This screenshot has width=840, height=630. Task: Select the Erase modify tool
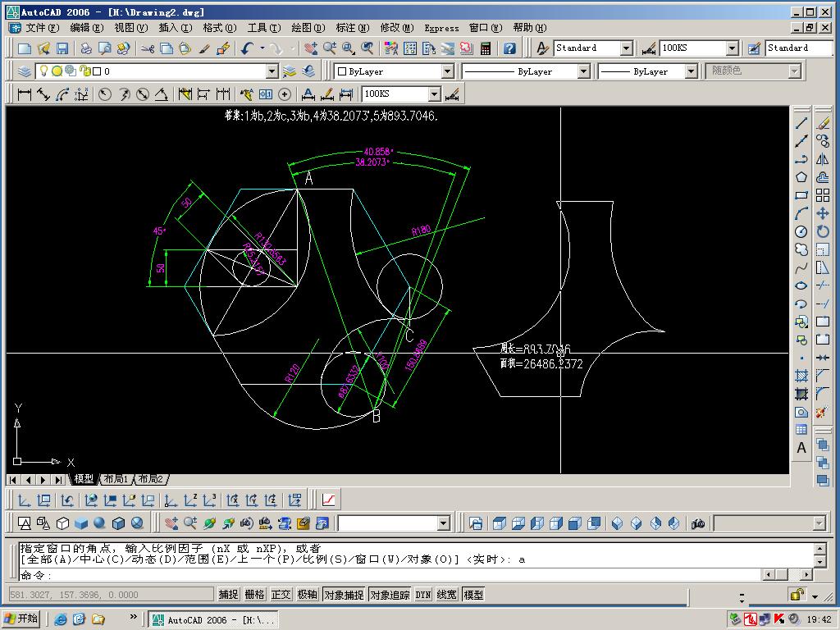tap(823, 123)
